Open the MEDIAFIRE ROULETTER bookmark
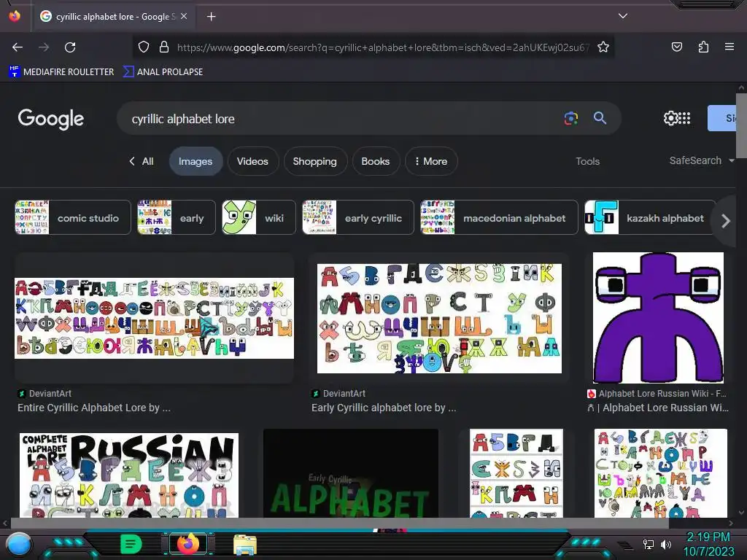 click(61, 71)
